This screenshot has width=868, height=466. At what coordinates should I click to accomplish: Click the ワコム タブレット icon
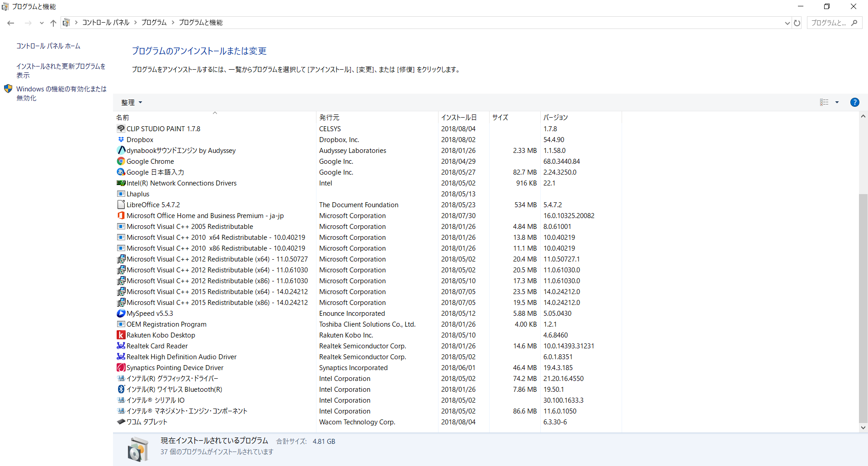pos(121,422)
